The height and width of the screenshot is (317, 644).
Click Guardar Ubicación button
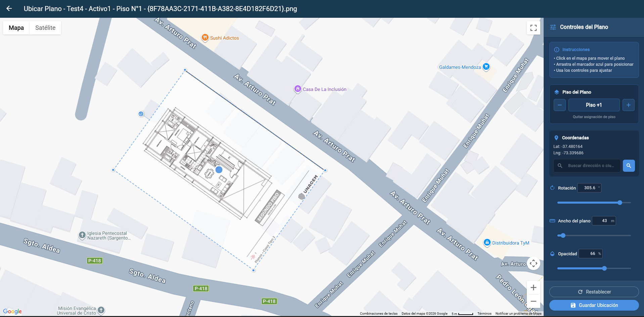click(594, 305)
